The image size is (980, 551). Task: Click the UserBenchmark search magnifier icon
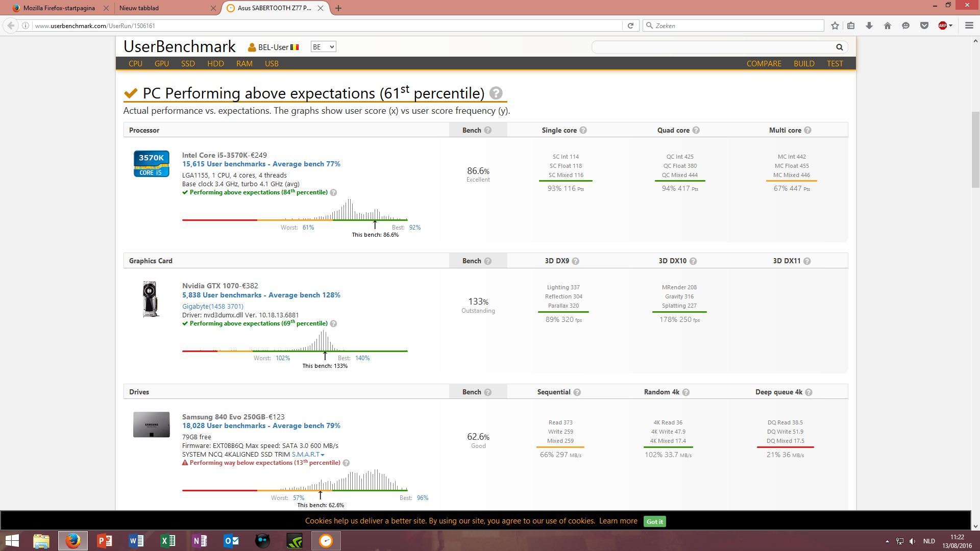[839, 47]
